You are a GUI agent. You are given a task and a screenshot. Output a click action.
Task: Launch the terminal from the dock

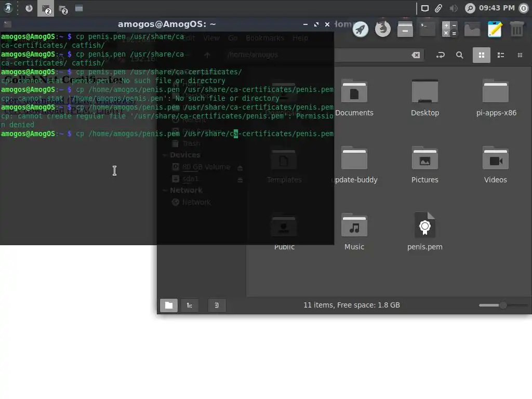tap(427, 29)
